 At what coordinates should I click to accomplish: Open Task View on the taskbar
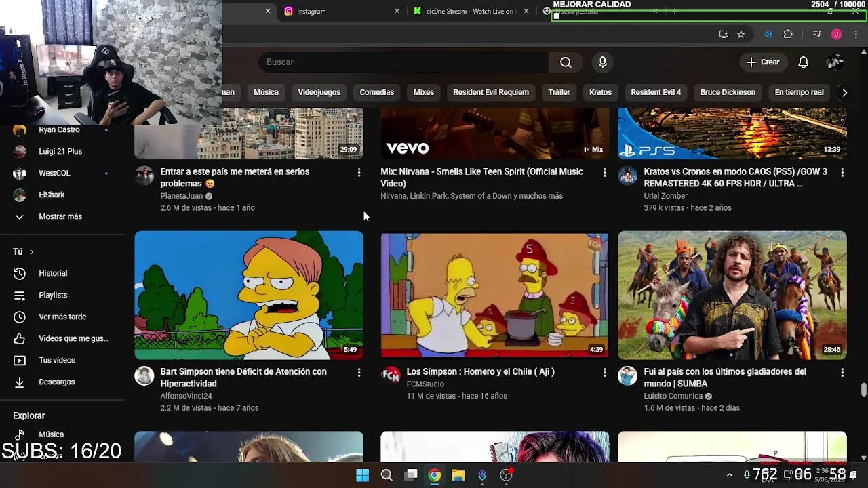[411, 475]
